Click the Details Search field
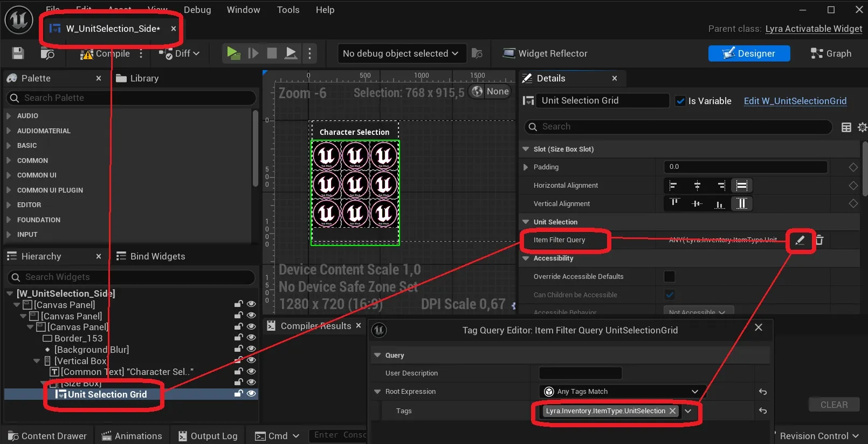 point(678,126)
